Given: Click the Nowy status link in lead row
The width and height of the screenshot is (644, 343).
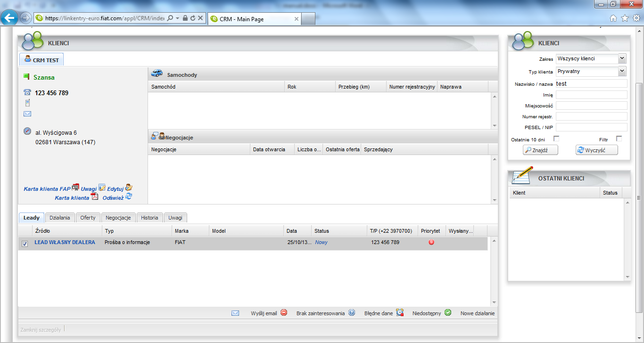Looking at the screenshot, I should 321,242.
